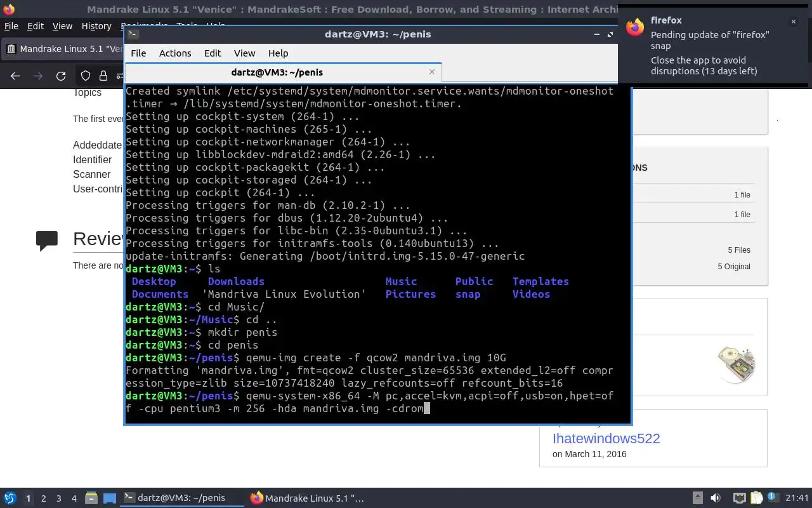Click the padlock site info icon
The image size is (812, 508).
pos(103,76)
